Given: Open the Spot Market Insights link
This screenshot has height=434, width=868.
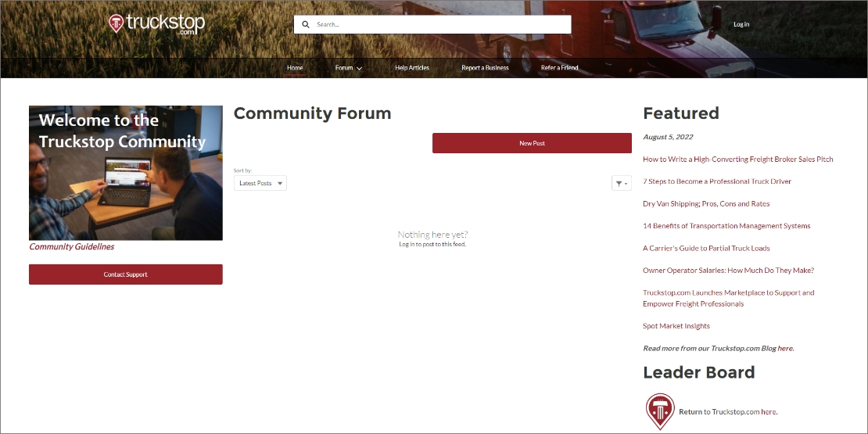Looking at the screenshot, I should tap(676, 326).
